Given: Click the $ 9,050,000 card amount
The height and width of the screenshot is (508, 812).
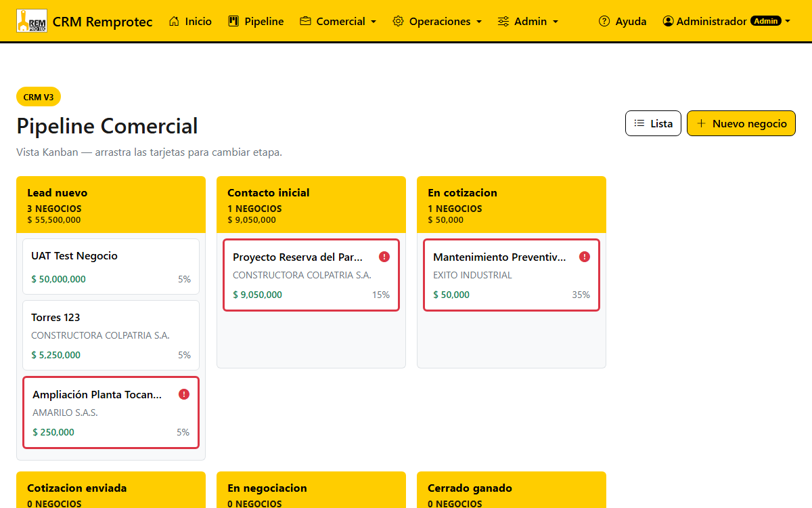Looking at the screenshot, I should pos(257,295).
